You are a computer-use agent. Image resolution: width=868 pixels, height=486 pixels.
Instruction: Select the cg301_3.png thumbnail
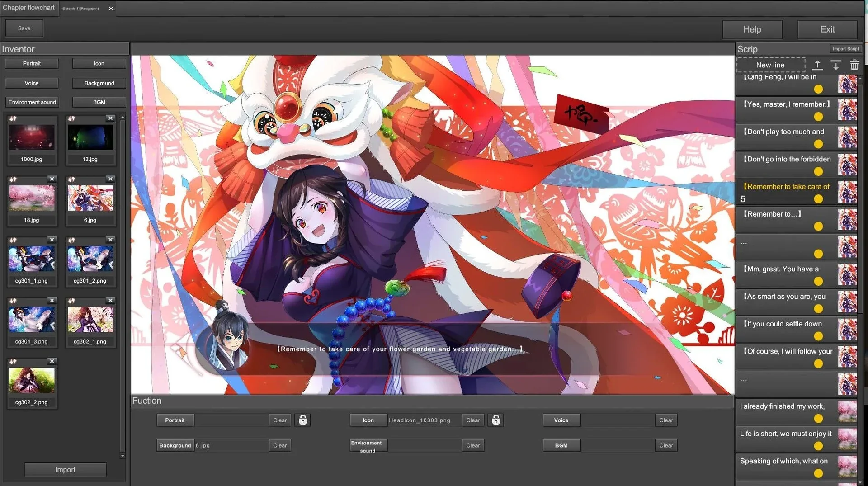coord(32,319)
